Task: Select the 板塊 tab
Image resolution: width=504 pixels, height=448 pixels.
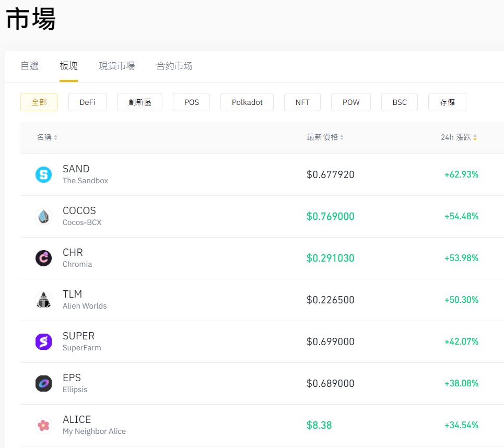Action: click(68, 66)
